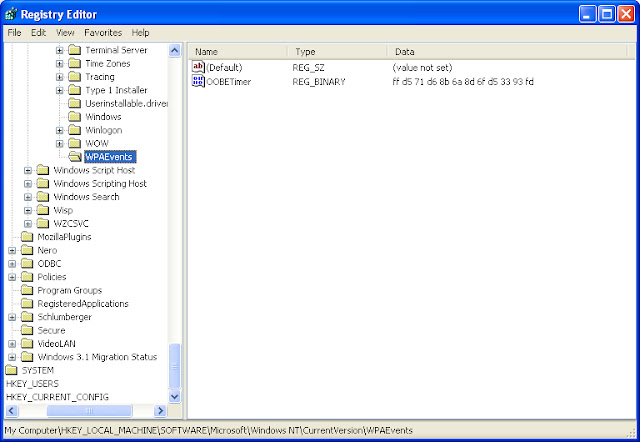Viewport: 640px width, 442px height.
Task: Click the Windows Scripting Host folder icon
Action: [x=43, y=184]
